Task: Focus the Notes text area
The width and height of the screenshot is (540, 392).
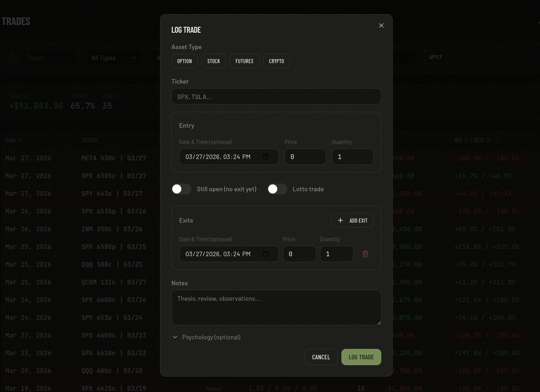Action: point(276,308)
